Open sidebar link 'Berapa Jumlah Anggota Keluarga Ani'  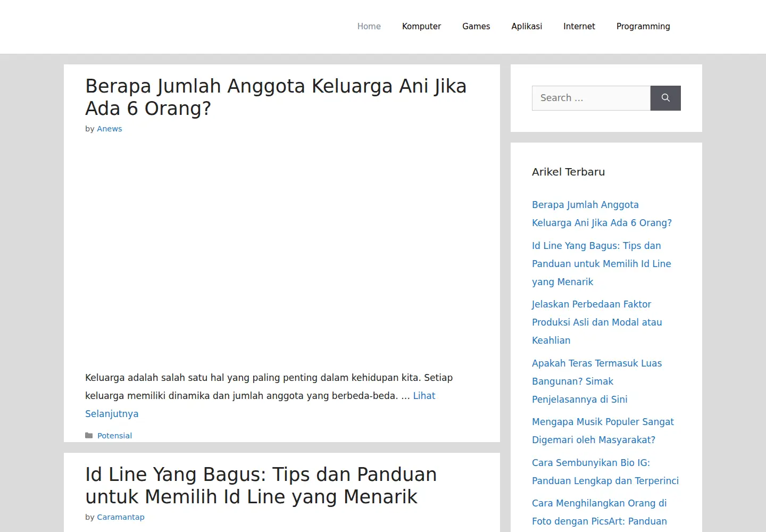coord(602,214)
